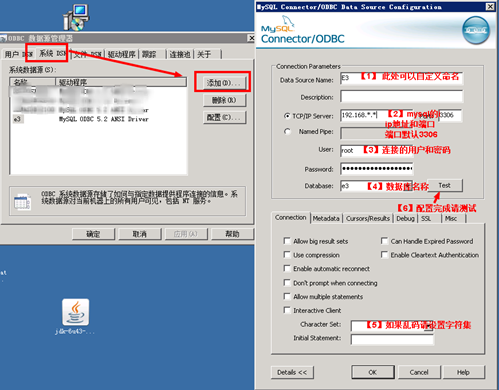
Task: Click the 名称 column header
Action: [33, 82]
